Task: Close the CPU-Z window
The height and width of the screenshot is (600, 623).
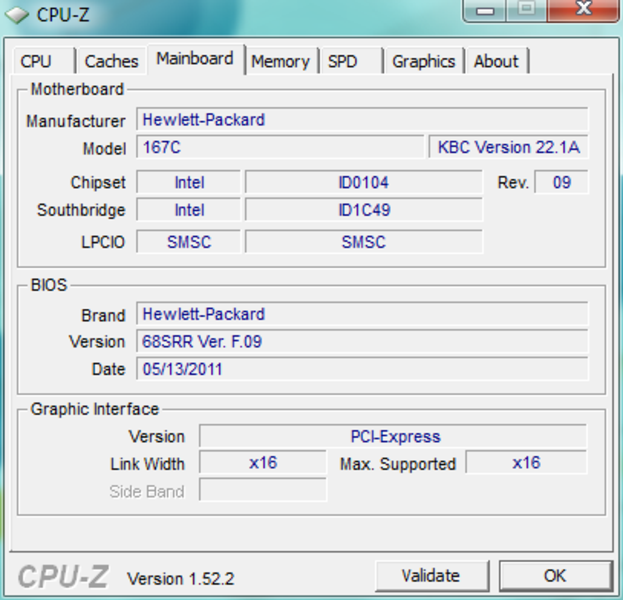Action: point(583,10)
